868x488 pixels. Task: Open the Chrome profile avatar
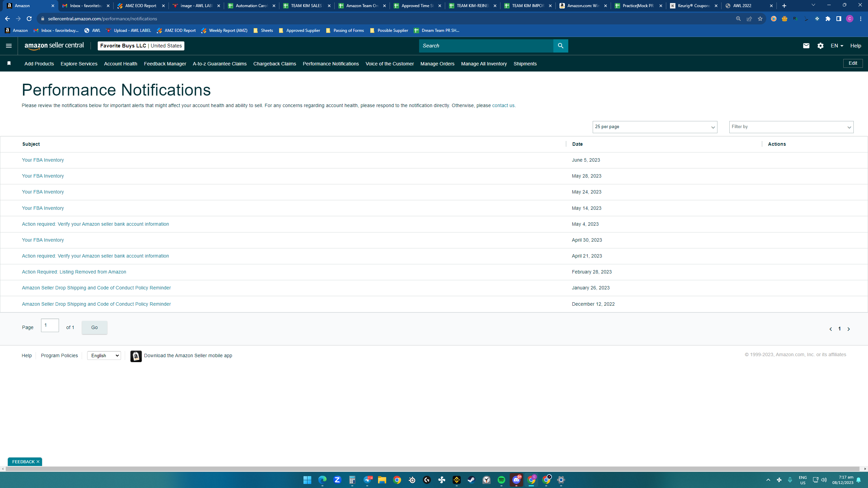click(850, 19)
